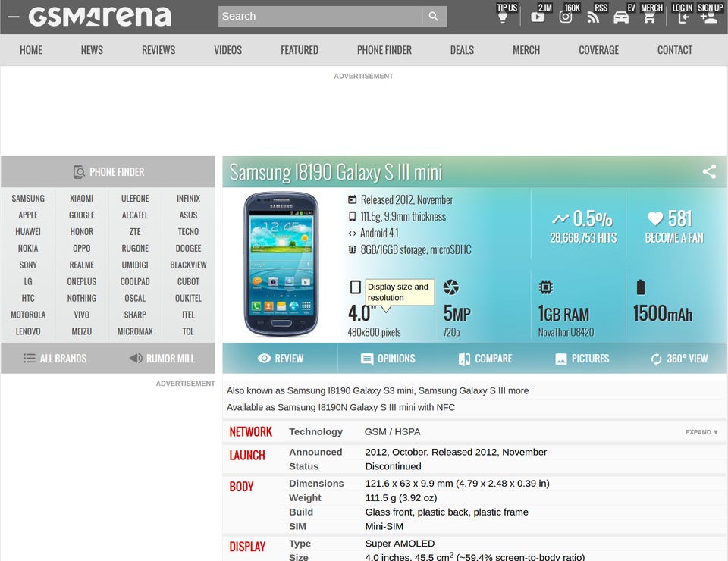Open the Instagram icon in header
Image resolution: width=728 pixels, height=561 pixels.
[566, 17]
